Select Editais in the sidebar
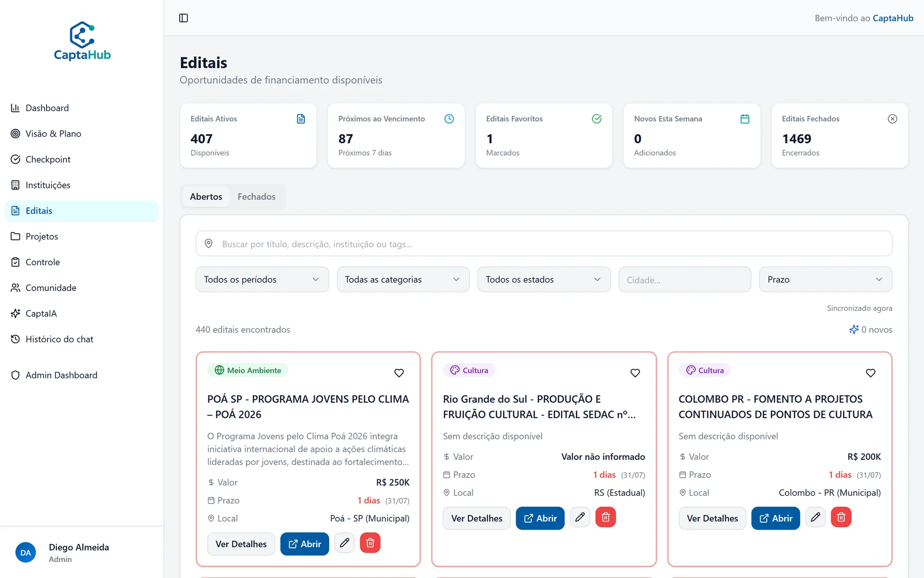Screen dimensions: 924x578 coord(82,211)
